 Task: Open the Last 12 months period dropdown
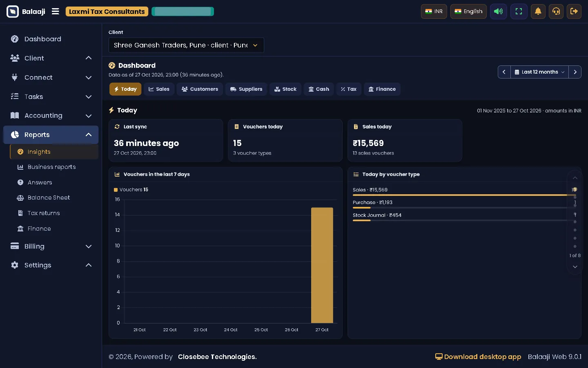(540, 72)
